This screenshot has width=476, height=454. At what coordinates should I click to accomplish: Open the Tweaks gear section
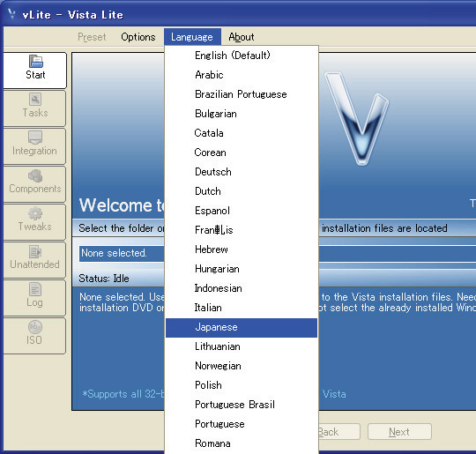(x=35, y=221)
